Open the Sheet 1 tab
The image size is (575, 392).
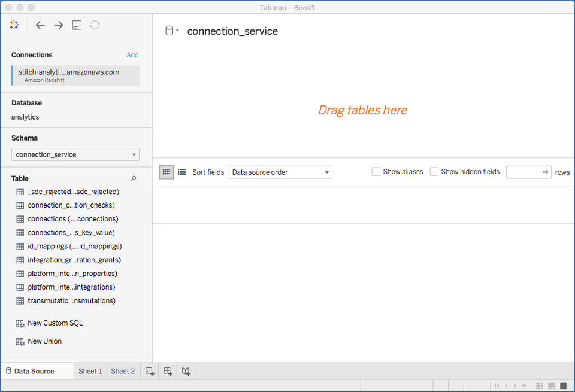(x=90, y=372)
